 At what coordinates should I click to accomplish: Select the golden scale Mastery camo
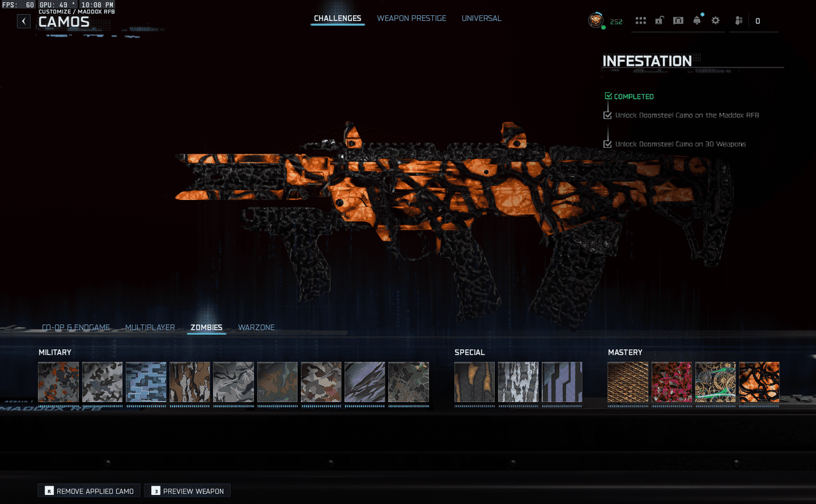[x=627, y=382]
